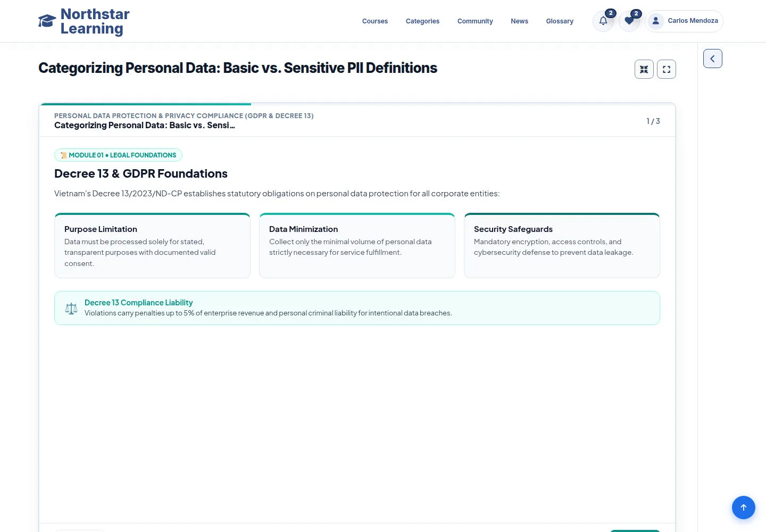766x532 pixels.
Task: Enter fullscreen mode with the expand icon
Action: (667, 69)
